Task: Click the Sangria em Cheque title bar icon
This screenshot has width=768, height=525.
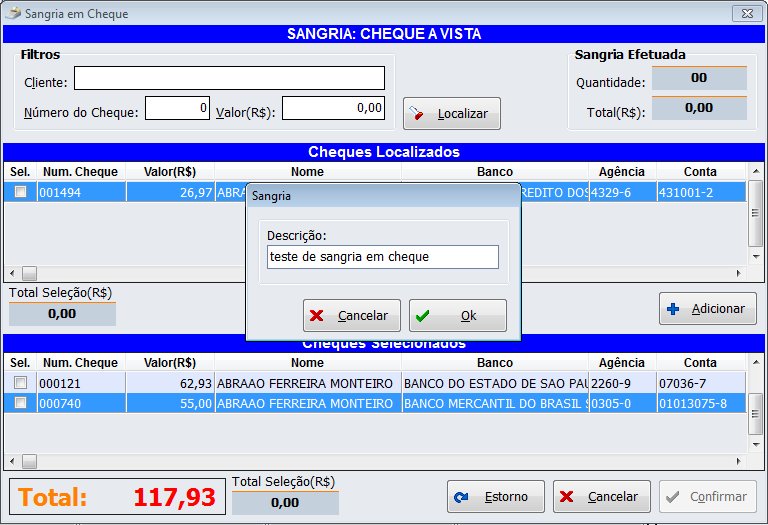Action: (13, 14)
